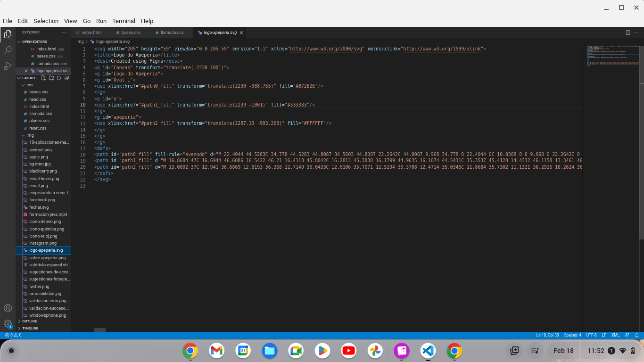
Task: Open media controls in the shelf
Action: [x=535, y=351]
